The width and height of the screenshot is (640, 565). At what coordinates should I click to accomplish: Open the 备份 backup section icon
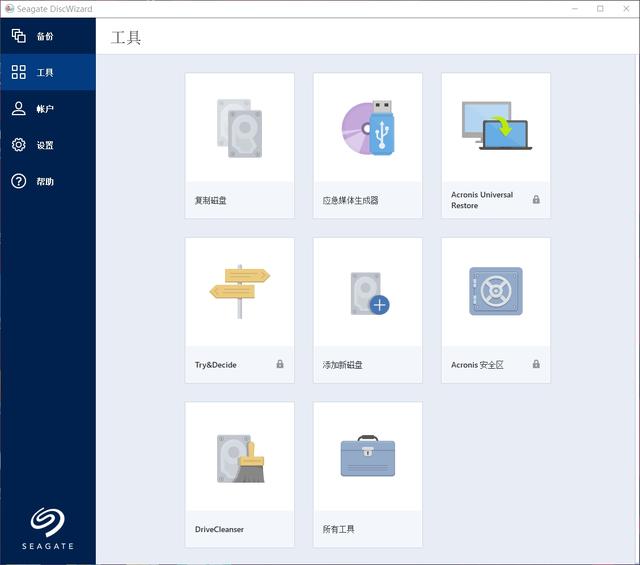tap(19, 36)
